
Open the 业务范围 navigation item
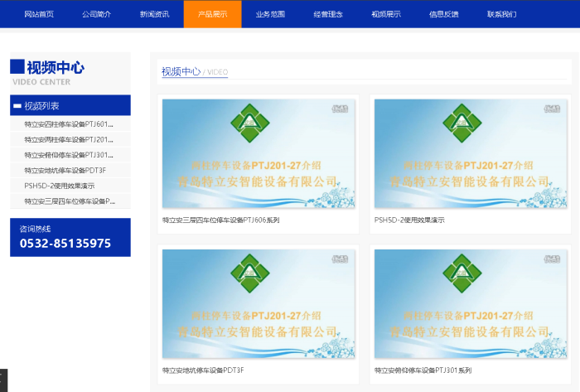click(x=271, y=14)
